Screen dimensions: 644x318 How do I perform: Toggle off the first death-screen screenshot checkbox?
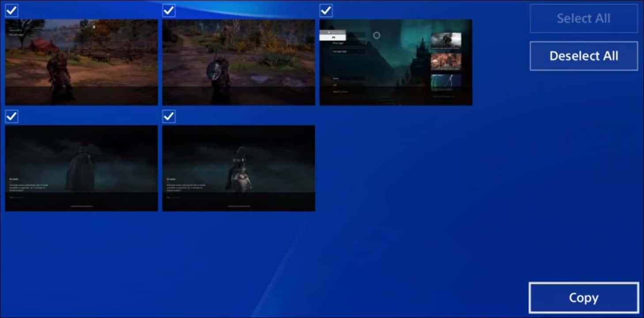coord(12,116)
